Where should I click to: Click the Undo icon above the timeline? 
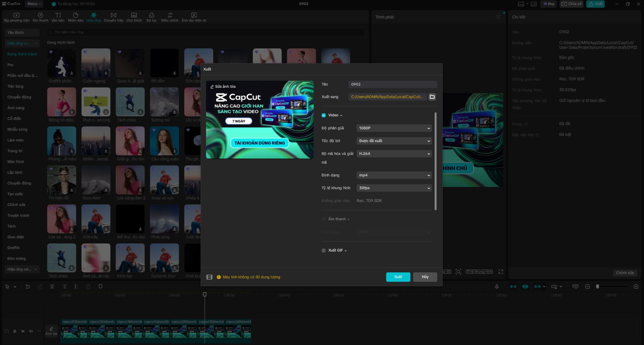click(28, 286)
